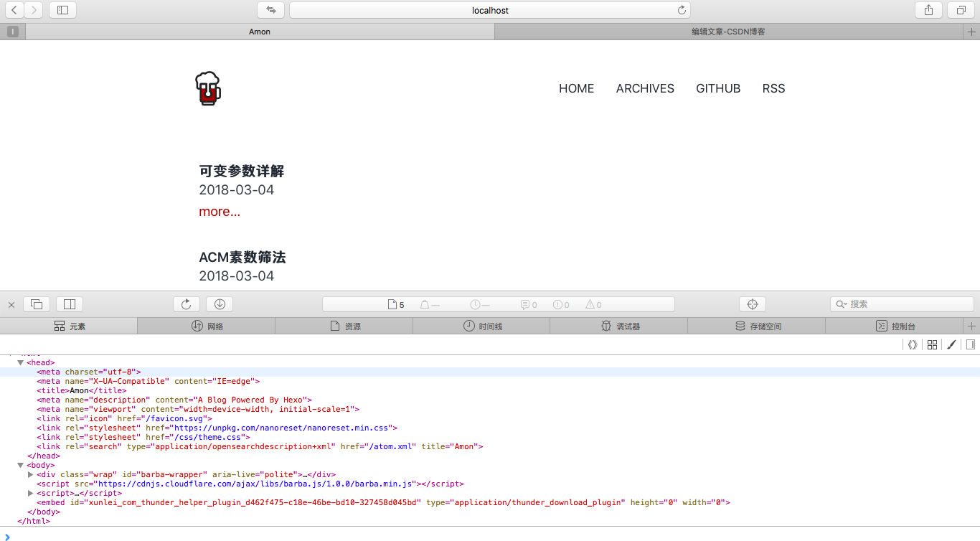Open the ACM素数筛法 post title
This screenshot has width=980, height=541.
pyautogui.click(x=242, y=258)
